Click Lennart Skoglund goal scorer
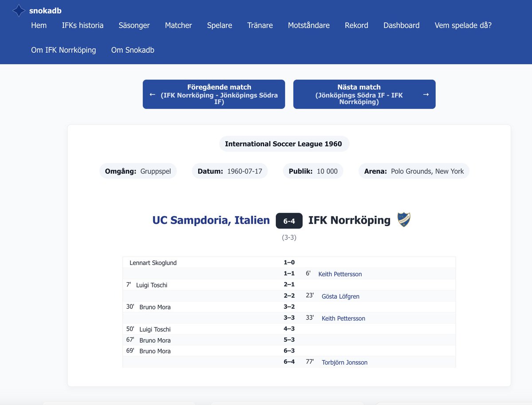The height and width of the screenshot is (405, 532). pos(153,263)
